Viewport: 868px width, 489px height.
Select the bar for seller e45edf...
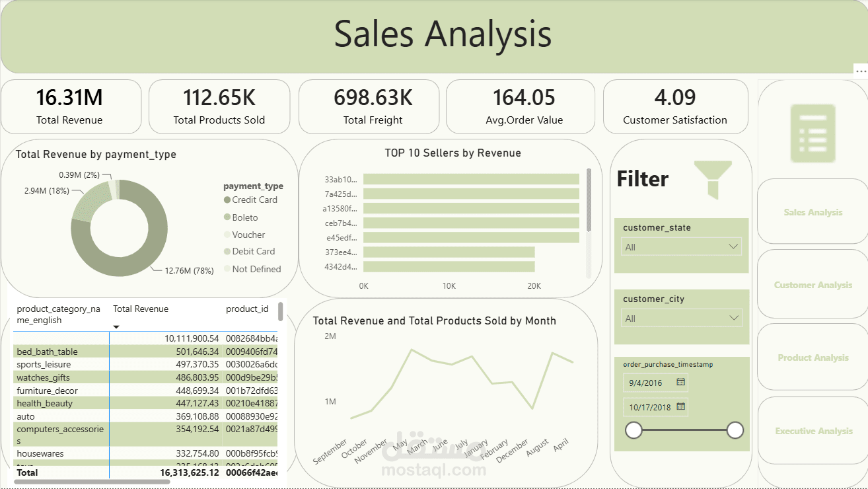pyautogui.click(x=471, y=237)
